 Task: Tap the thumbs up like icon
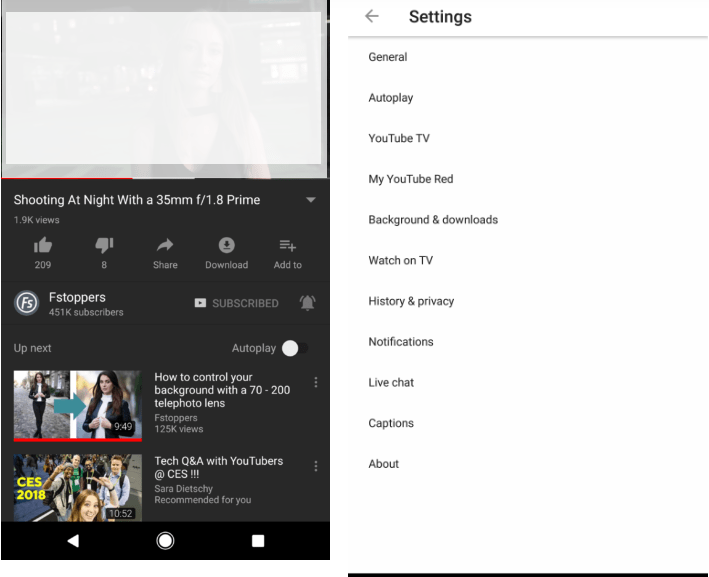click(x=43, y=245)
